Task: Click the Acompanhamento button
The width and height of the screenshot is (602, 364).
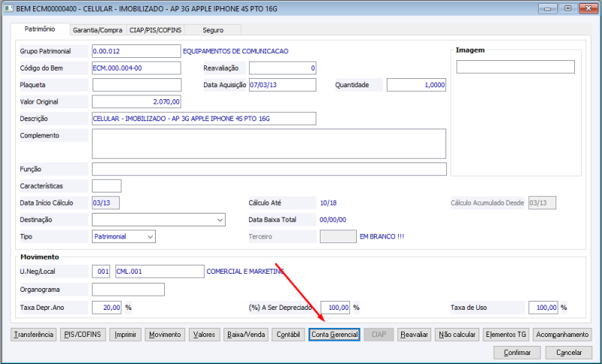Action: click(562, 335)
